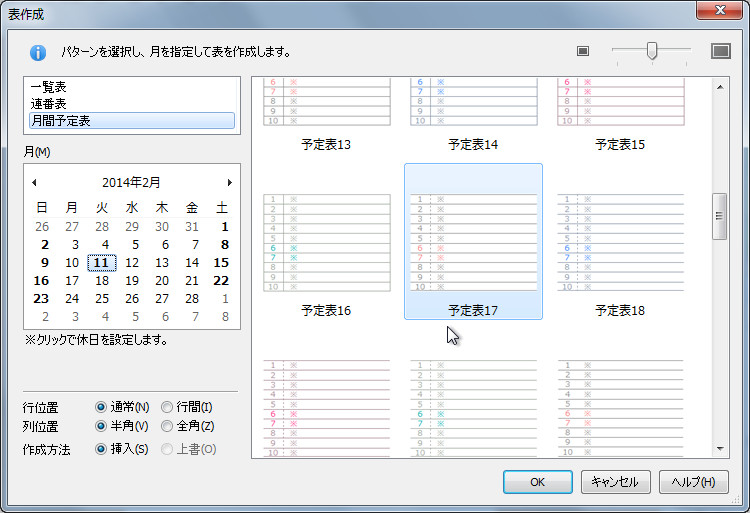The width and height of the screenshot is (750, 513).
Task: Select the 半角(V) column position option
Action: [122, 426]
